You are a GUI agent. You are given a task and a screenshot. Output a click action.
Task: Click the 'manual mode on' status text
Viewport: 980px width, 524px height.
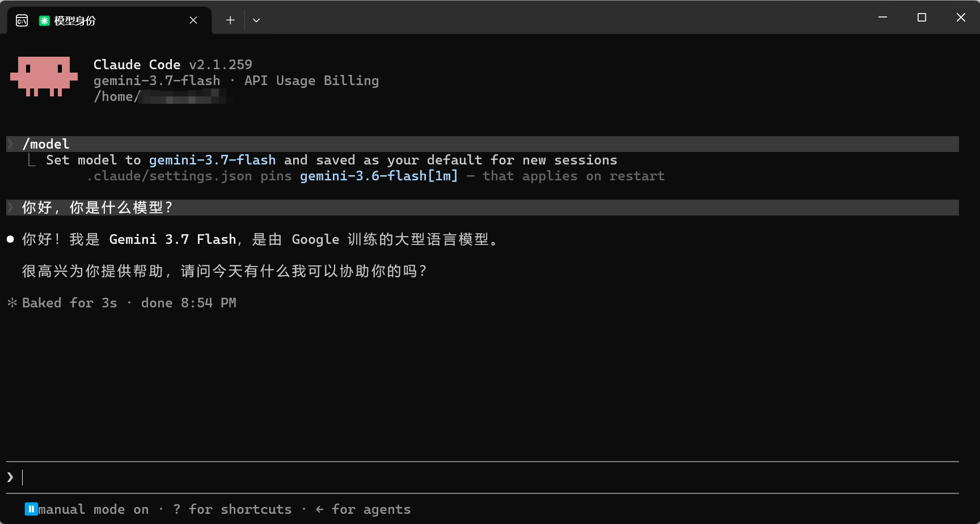tap(94, 509)
